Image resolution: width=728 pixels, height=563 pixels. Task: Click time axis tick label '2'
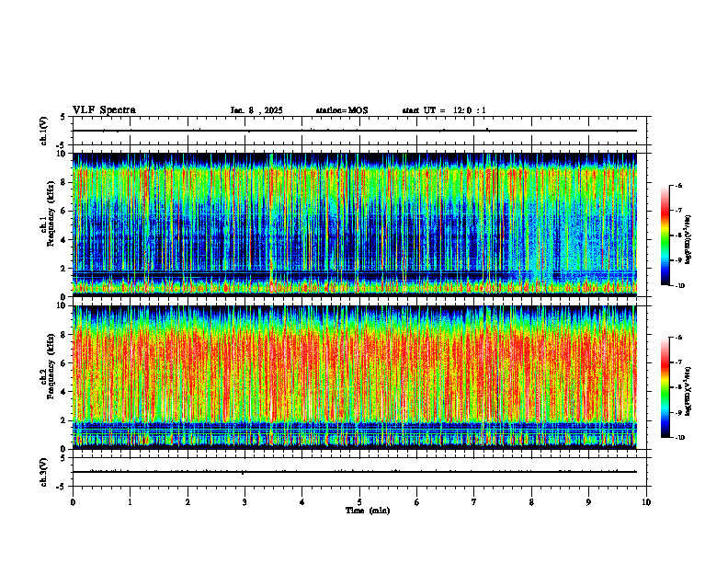click(x=188, y=502)
